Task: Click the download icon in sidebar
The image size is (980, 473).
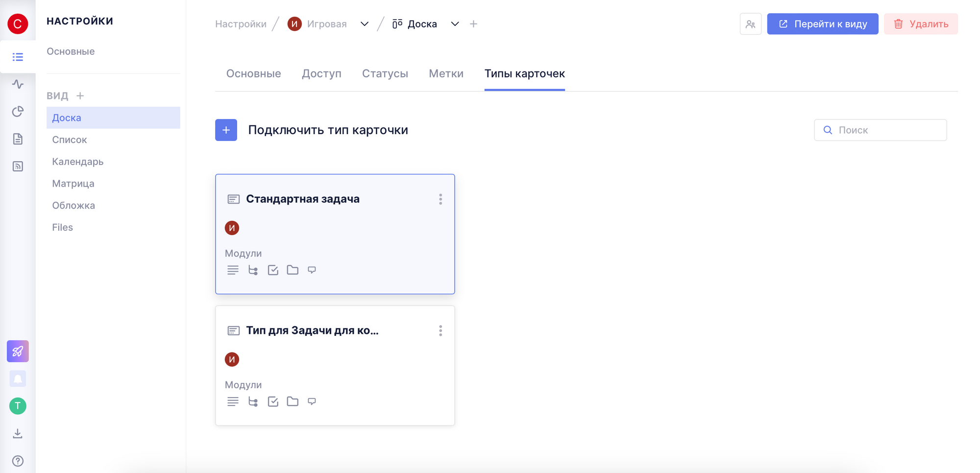Action: click(x=18, y=433)
